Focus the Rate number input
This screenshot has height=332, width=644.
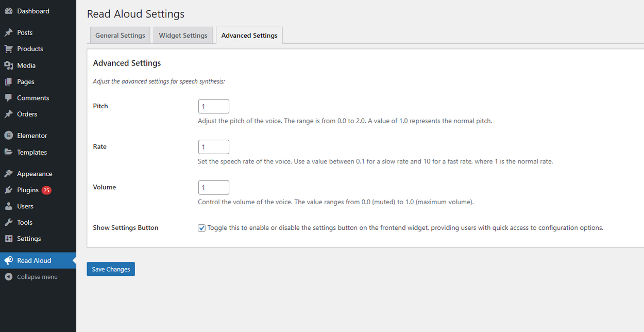213,147
